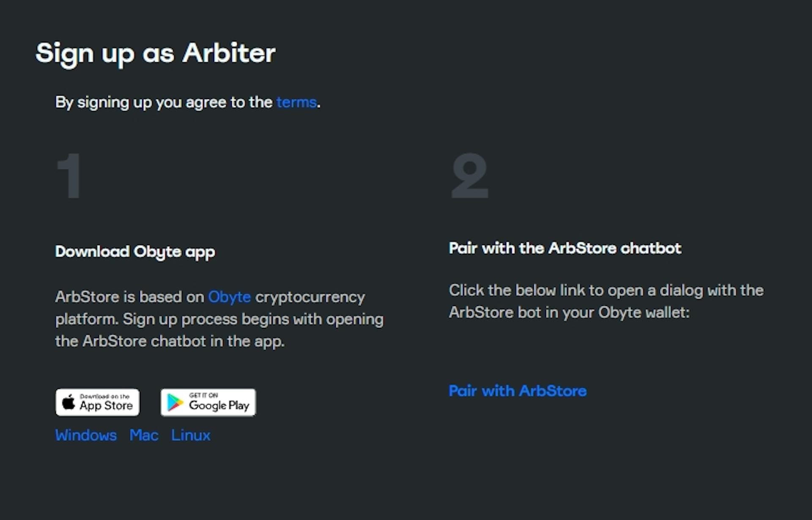
Task: Click the Apple logo in the App Store badge
Action: (69, 402)
